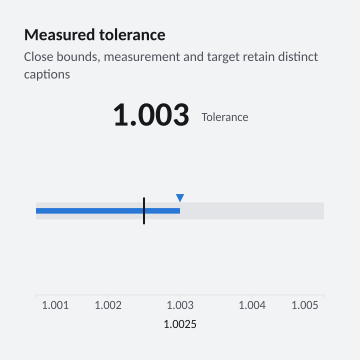Click the 1.005 axis label
The height and width of the screenshot is (360, 360).
(x=305, y=305)
